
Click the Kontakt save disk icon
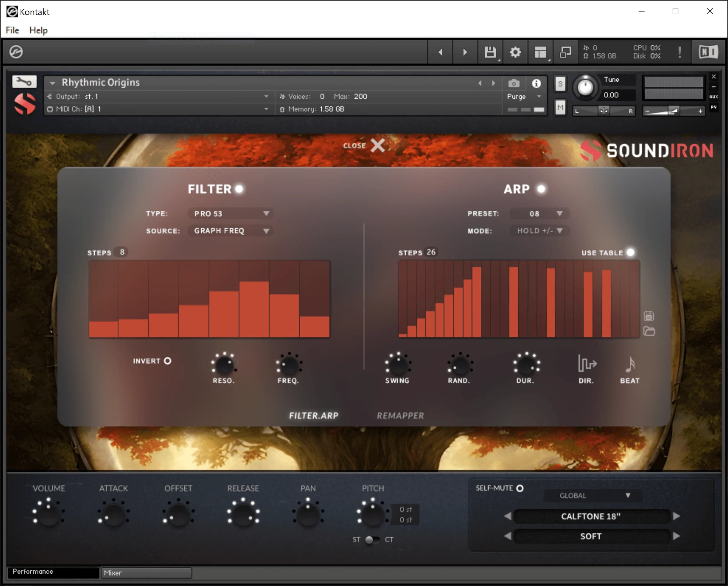pos(490,52)
